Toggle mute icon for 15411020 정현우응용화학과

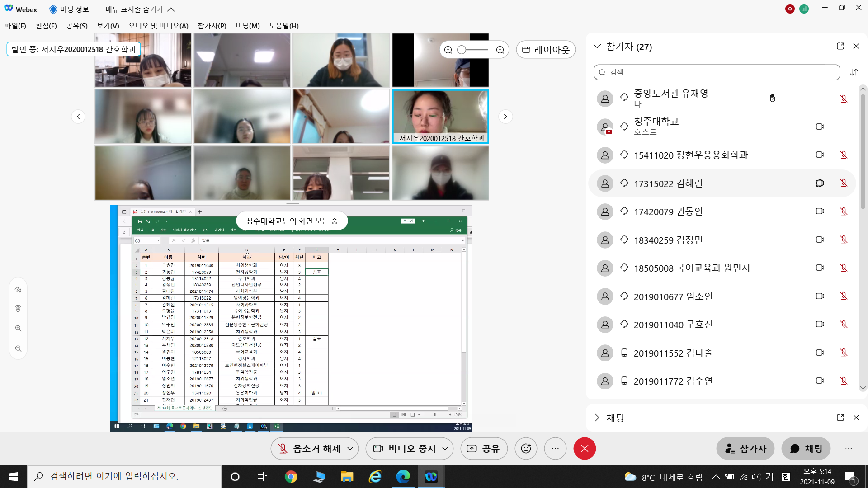pyautogui.click(x=844, y=155)
